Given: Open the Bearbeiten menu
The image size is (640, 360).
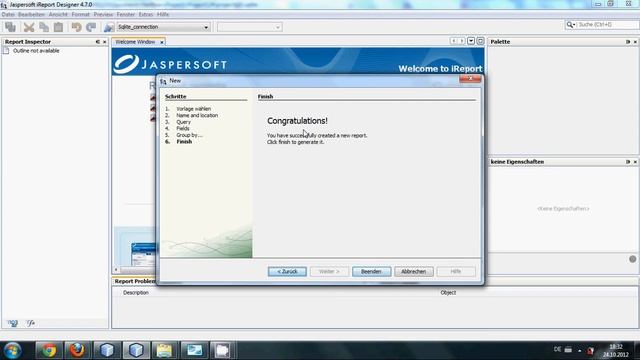Looking at the screenshot, I should [31, 14].
